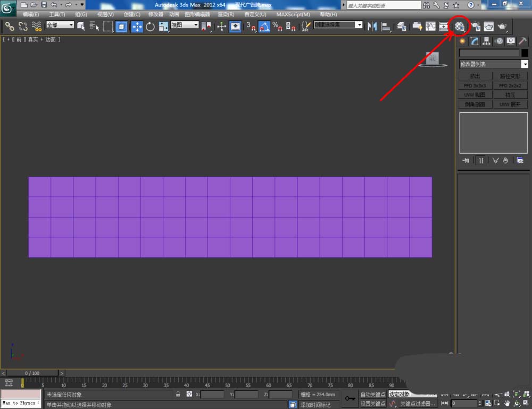Switch to the Utilities hammer tab
Viewport: 532px width, 409px height.
pos(522,41)
